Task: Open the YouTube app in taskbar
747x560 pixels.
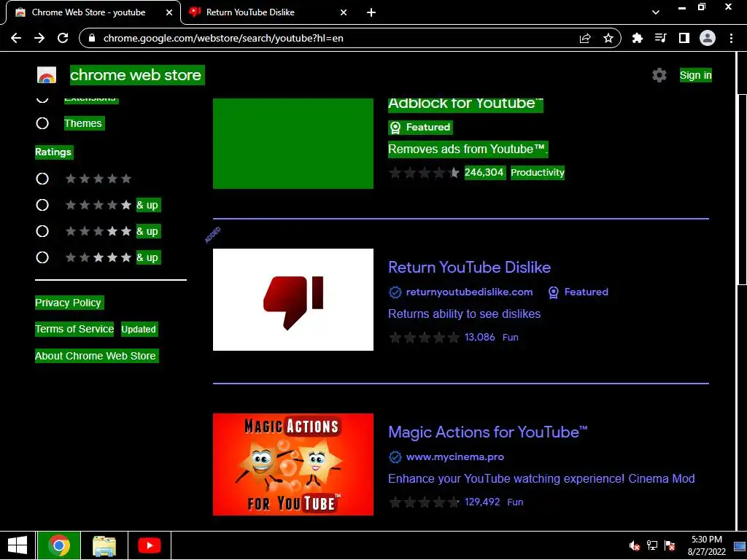Action: (x=149, y=545)
